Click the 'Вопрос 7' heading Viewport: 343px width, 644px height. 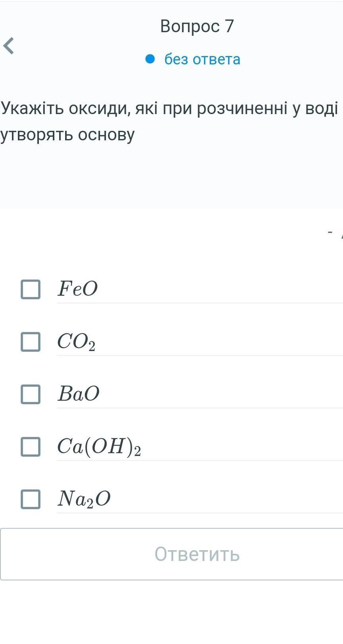[197, 26]
